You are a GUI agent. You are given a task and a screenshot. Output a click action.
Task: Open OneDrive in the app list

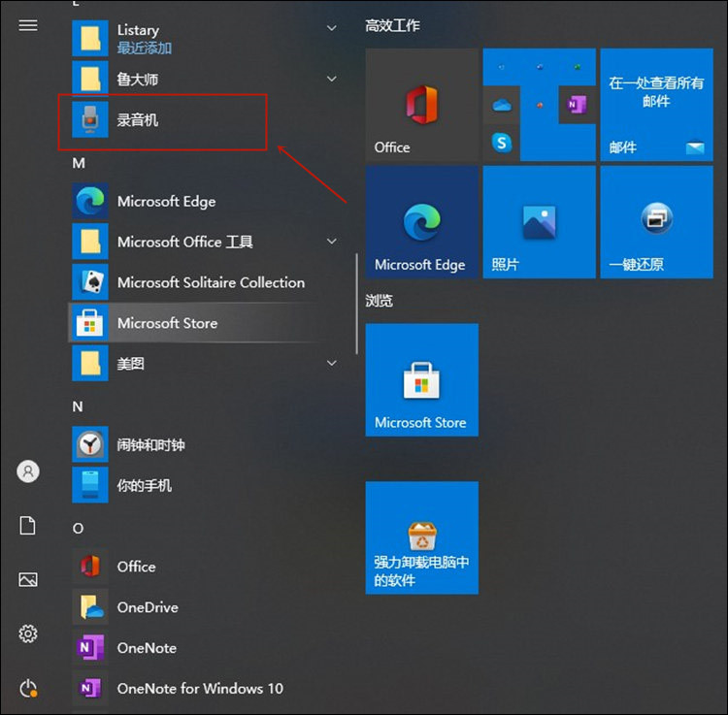pos(203,607)
